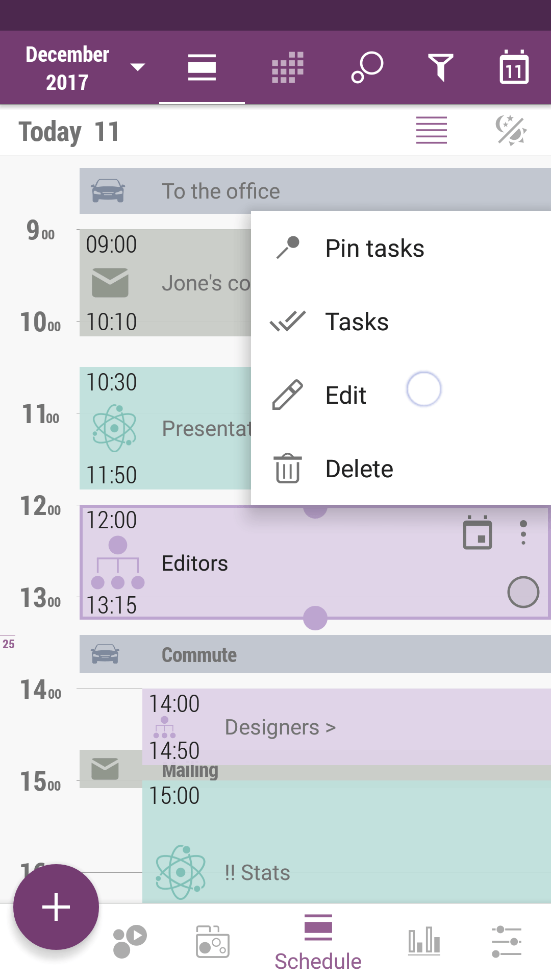Expand the December 2017 month dropdown

[x=85, y=68]
